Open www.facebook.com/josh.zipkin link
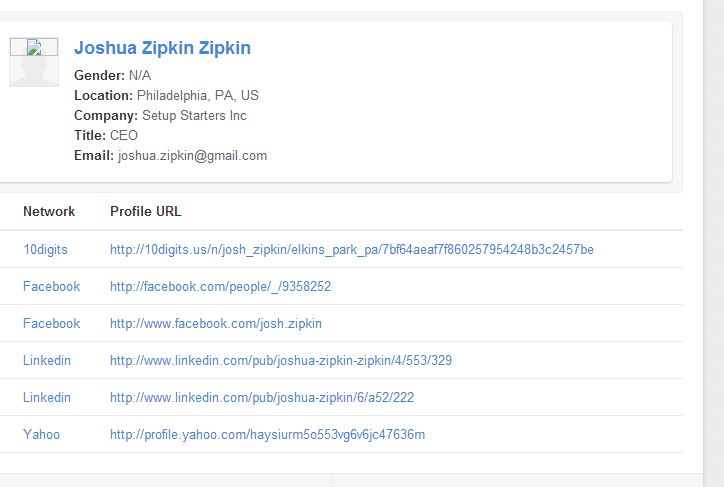 [216, 323]
